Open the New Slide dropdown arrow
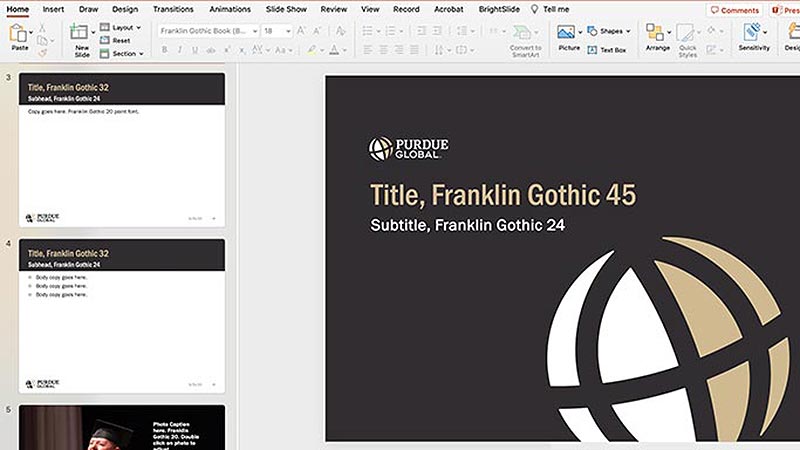 [93, 32]
